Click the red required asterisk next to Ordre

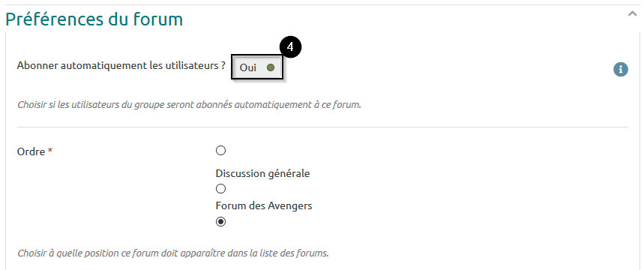[50, 151]
